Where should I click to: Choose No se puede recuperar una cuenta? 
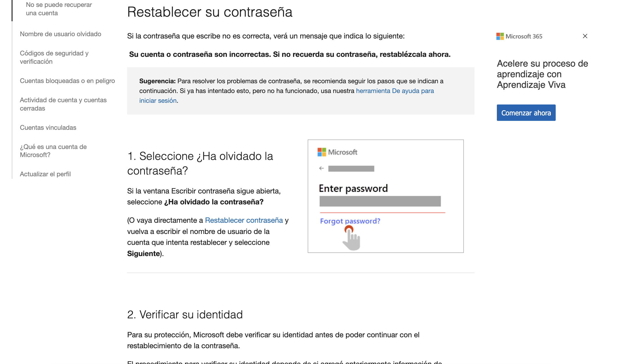(x=59, y=9)
